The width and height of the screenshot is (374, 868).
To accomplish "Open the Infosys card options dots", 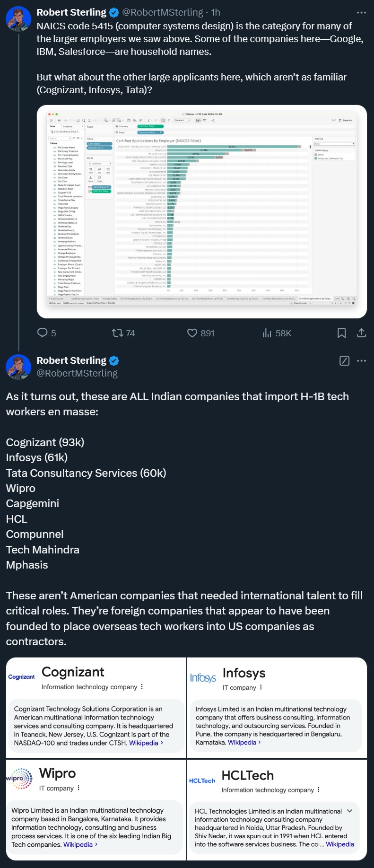I will [261, 687].
